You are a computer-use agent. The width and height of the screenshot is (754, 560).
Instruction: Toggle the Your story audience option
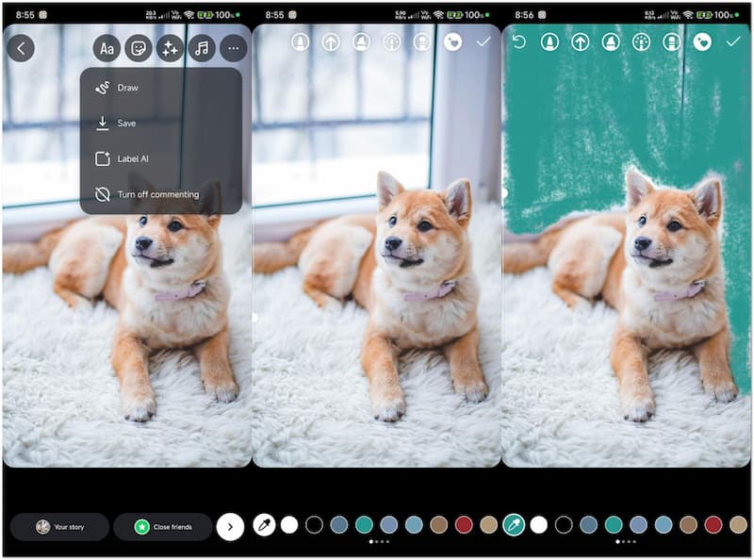pos(60,527)
